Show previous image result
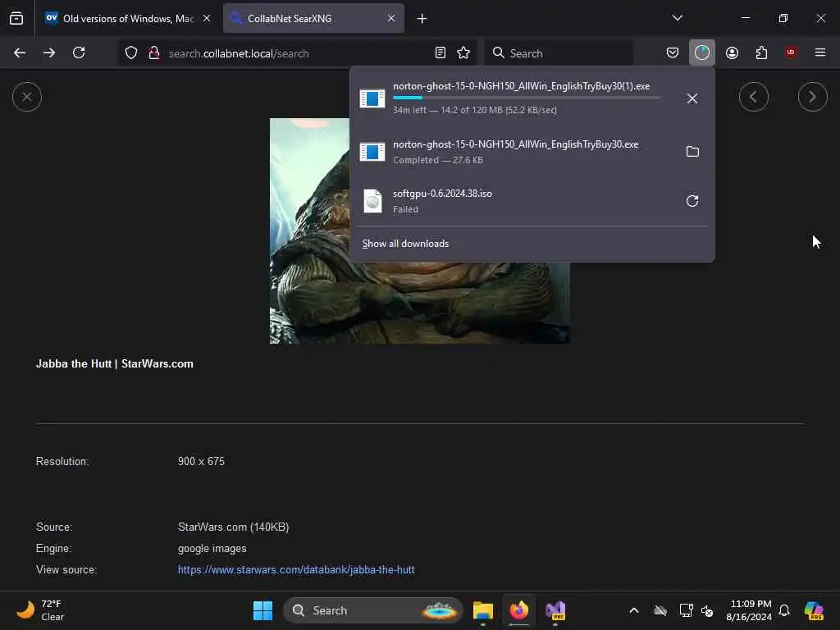This screenshot has width=840, height=630. (x=753, y=97)
